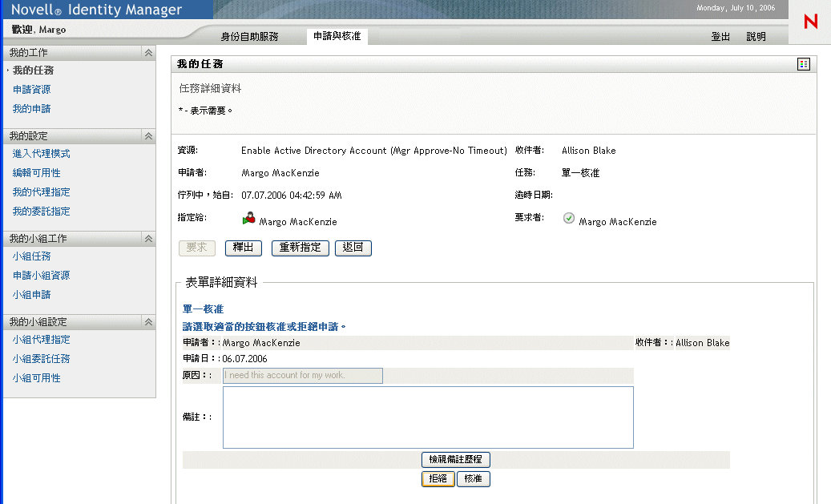This screenshot has width=831, height=504.
Task: Click the 原因 reason field
Action: click(x=303, y=376)
